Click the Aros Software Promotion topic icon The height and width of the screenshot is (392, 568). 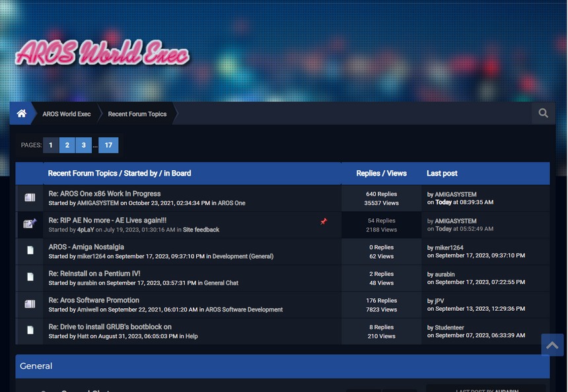[x=30, y=304]
